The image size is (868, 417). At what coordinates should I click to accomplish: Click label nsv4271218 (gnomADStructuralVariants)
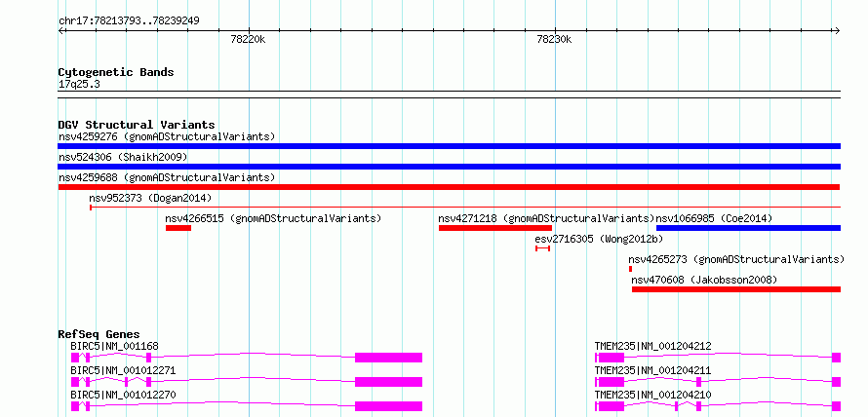547,218
